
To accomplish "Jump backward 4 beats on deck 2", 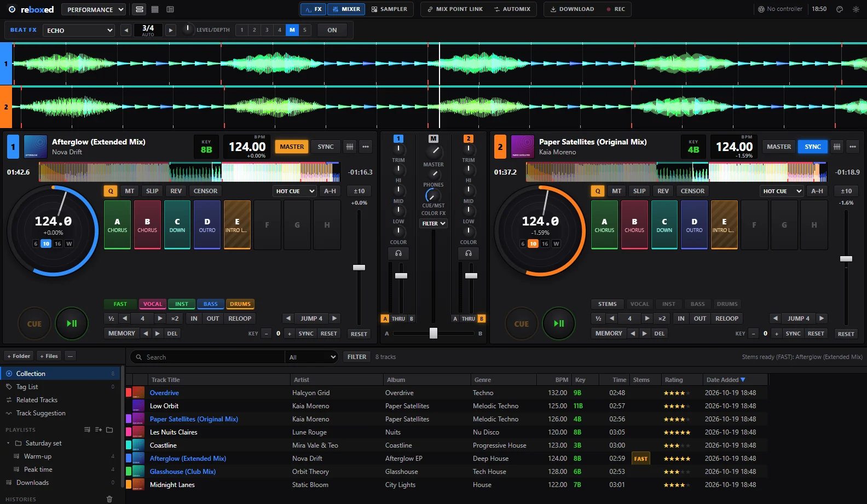I will click(x=775, y=318).
